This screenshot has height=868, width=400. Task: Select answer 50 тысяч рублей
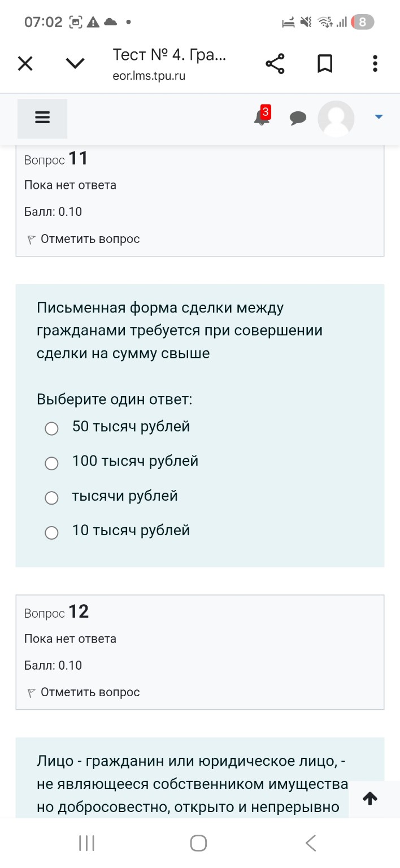point(51,428)
